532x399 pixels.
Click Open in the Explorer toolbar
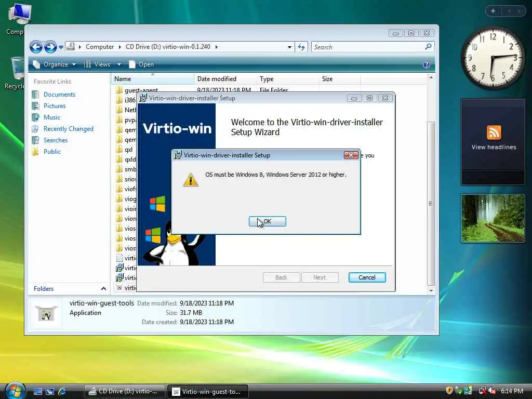click(141, 64)
